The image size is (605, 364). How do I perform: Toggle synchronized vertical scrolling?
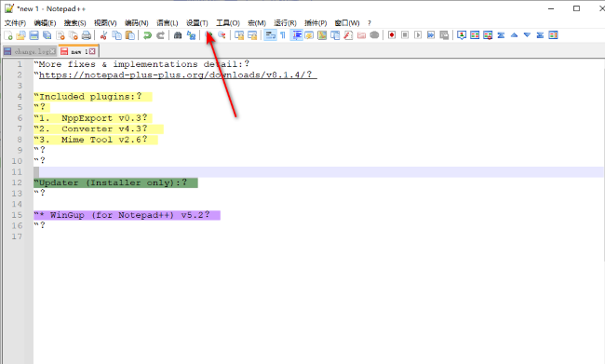point(239,35)
